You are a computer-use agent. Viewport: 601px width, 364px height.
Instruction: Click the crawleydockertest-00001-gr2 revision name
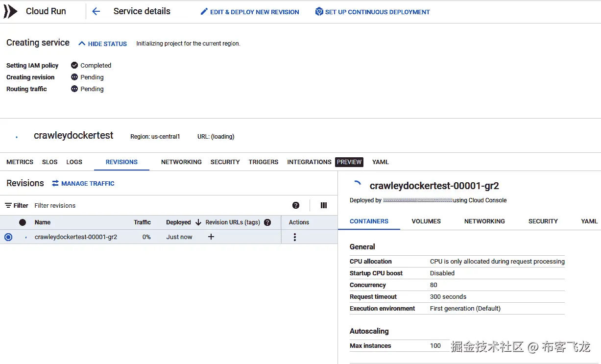click(76, 237)
